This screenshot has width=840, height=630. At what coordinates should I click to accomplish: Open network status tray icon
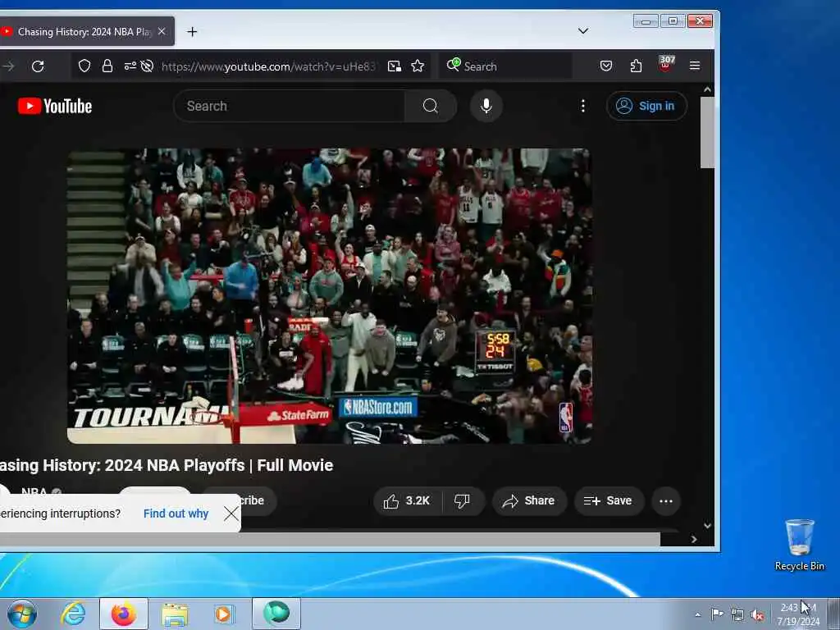coord(737,614)
